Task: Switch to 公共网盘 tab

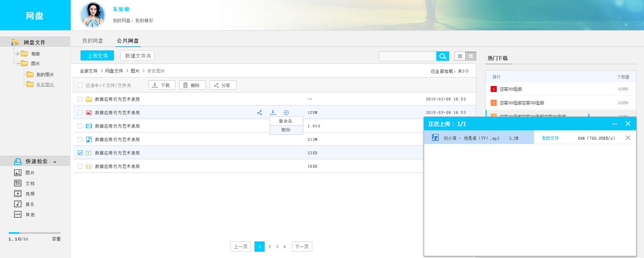Action: coord(128,41)
